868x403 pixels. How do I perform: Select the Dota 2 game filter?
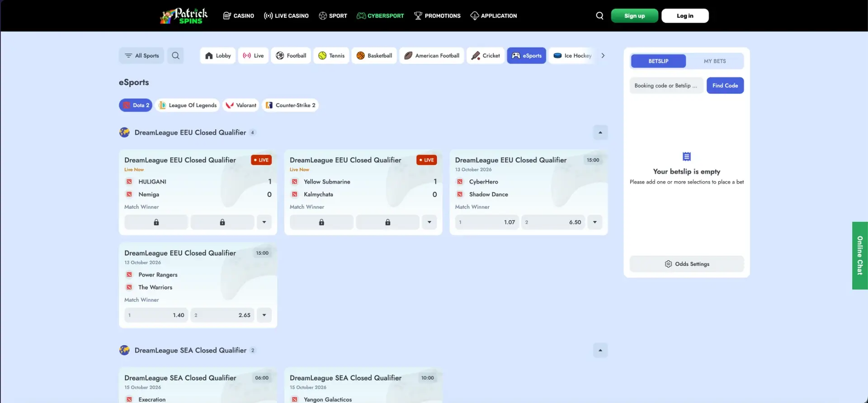pyautogui.click(x=136, y=105)
